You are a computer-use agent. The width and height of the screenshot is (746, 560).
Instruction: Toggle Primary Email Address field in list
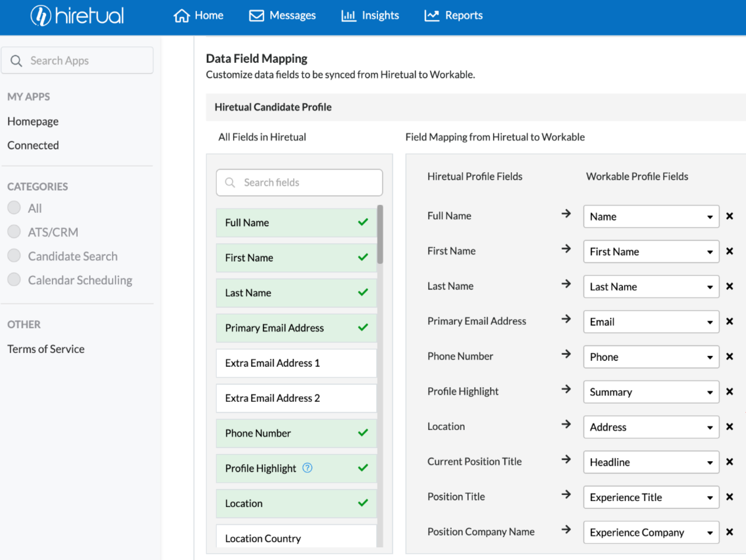pos(296,328)
